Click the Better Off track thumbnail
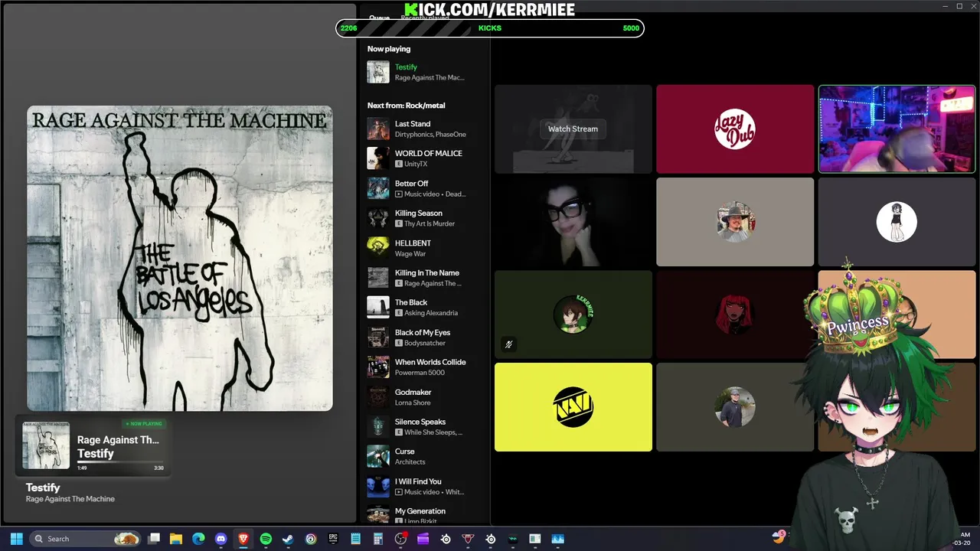 point(378,188)
